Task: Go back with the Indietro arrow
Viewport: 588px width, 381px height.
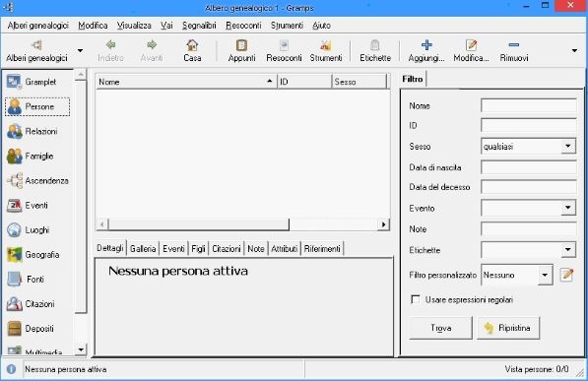Action: (x=110, y=51)
